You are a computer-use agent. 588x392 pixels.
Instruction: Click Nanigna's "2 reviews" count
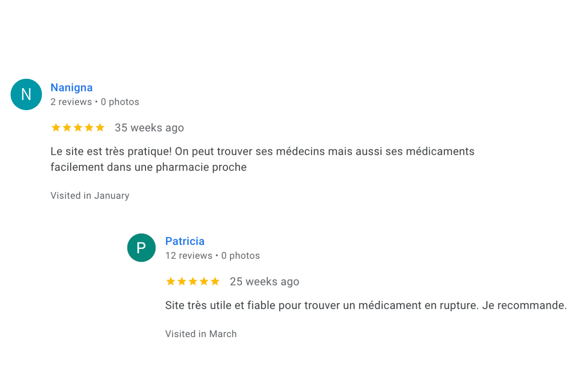(x=71, y=102)
